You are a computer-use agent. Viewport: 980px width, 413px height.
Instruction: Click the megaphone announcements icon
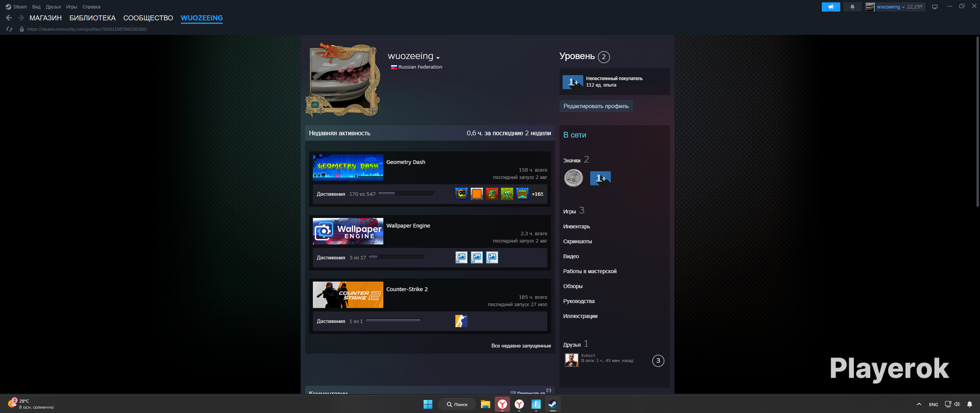831,7
